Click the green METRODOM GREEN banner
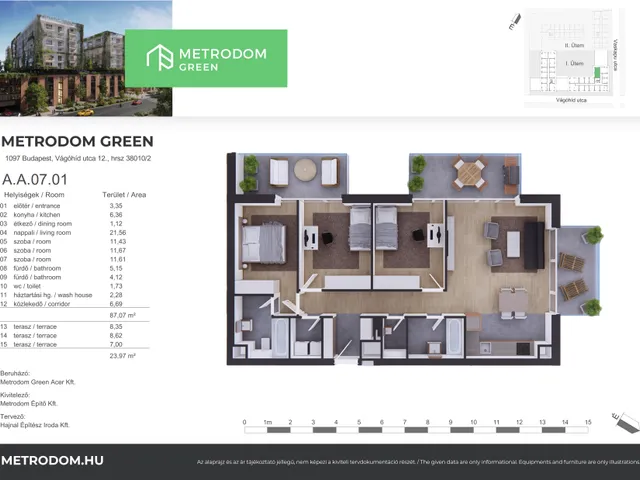Screen dimensions: 640x480 pyautogui.click(x=216, y=58)
